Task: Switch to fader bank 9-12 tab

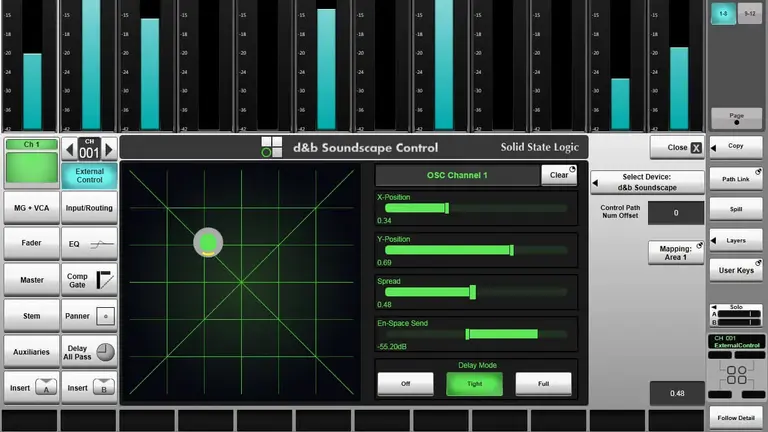Action: tap(748, 13)
